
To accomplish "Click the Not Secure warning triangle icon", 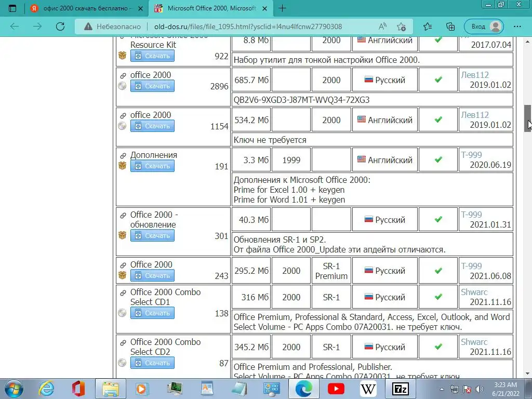I will coord(88,26).
